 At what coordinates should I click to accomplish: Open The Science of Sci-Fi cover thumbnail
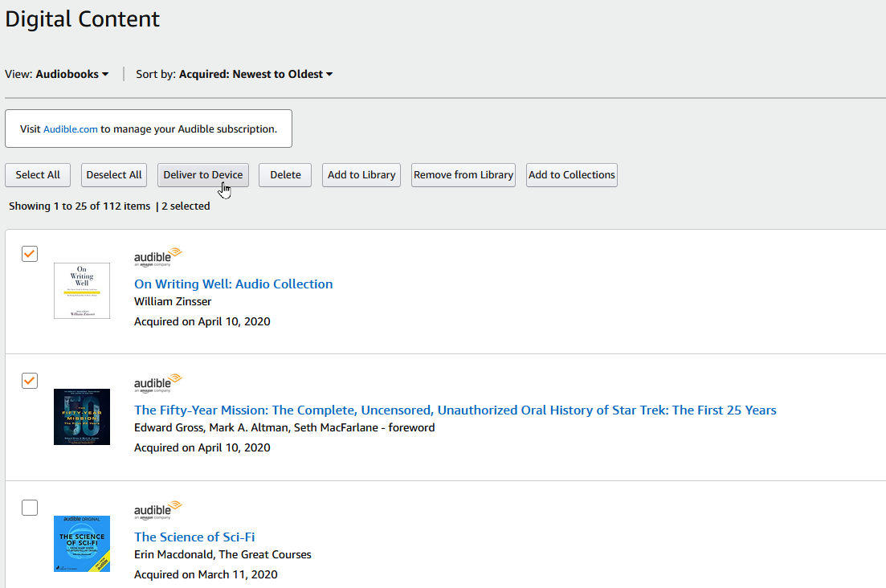pos(82,544)
